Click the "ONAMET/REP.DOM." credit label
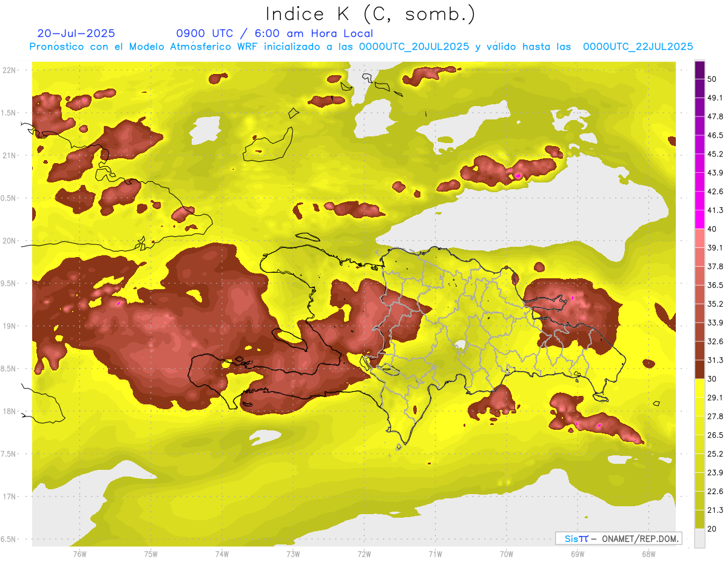The height and width of the screenshot is (562, 728). tap(640, 538)
